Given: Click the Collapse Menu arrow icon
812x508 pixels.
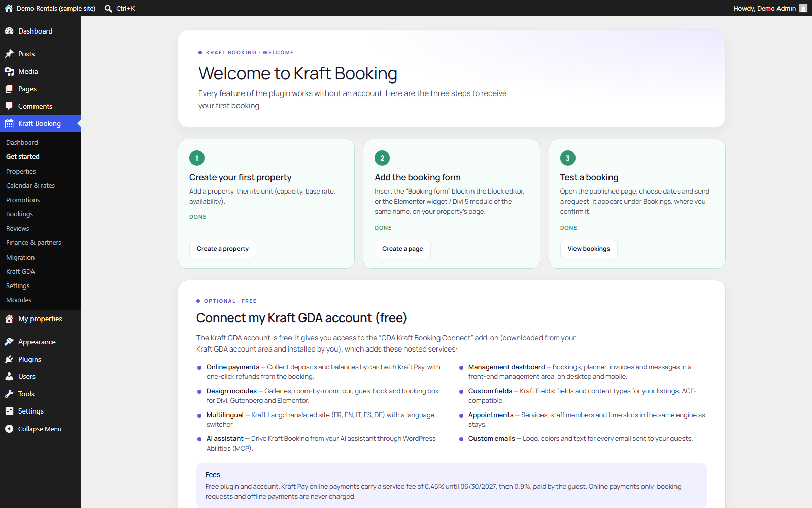Looking at the screenshot, I should point(9,429).
